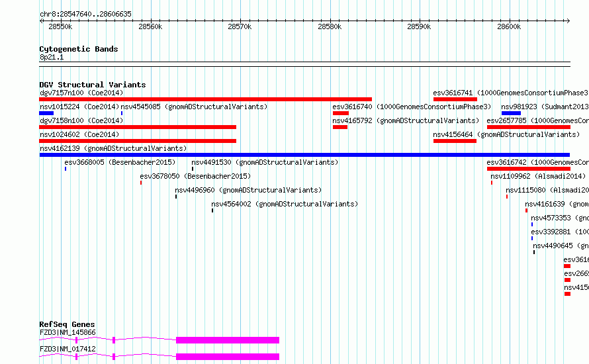Viewport: 589px width, 364px height.
Task: Click the blue bar under nsv981923
Action: click(512, 113)
